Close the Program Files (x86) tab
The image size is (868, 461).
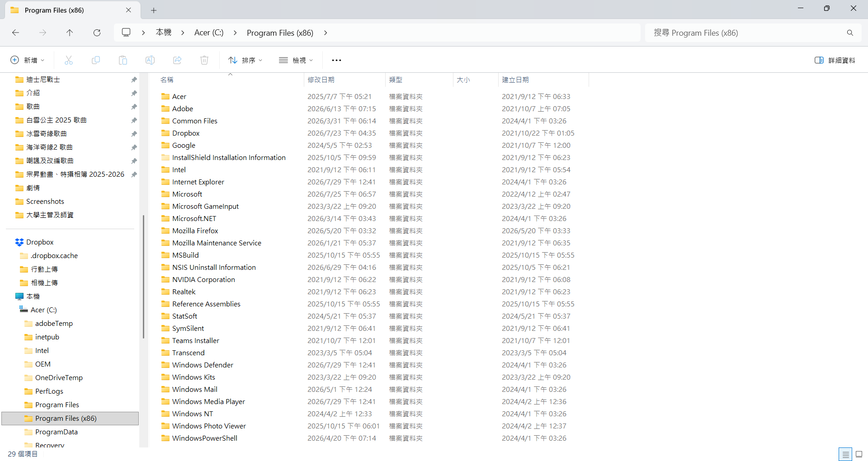point(128,10)
